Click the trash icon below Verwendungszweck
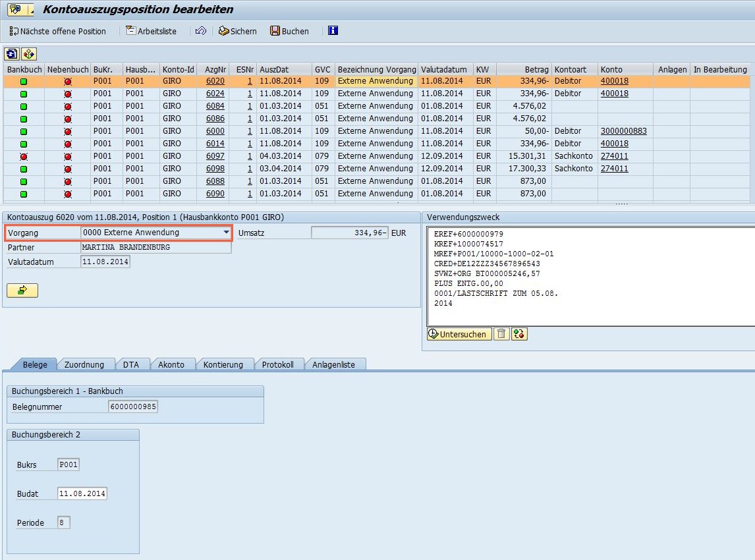Image resolution: width=755 pixels, height=560 pixels. pos(501,334)
